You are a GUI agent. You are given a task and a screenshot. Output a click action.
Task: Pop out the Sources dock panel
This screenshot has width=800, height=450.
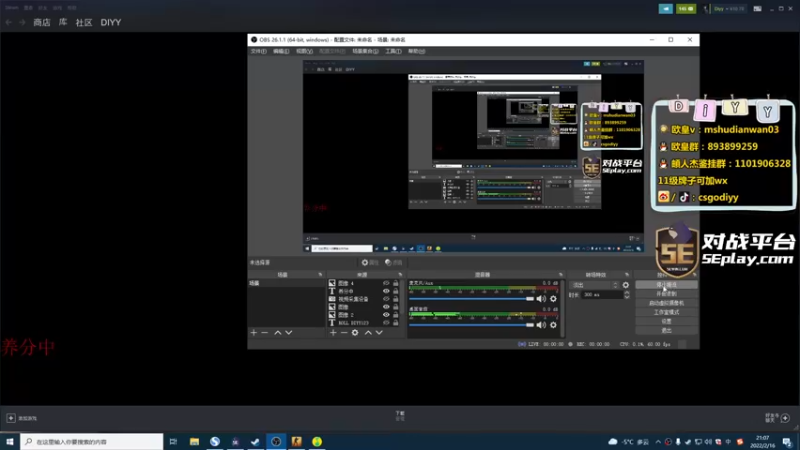[400, 274]
